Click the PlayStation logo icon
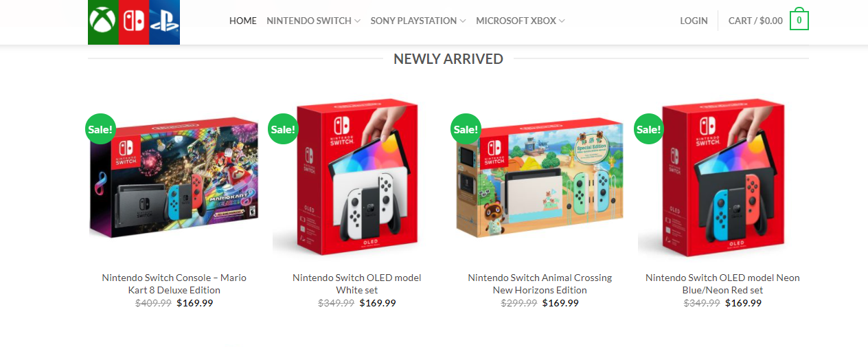 coord(165,21)
